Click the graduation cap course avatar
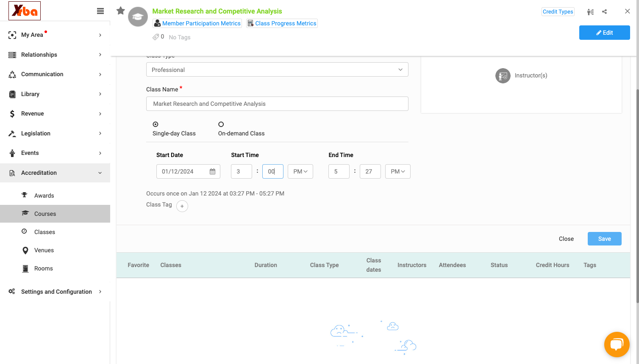This screenshot has height=364, width=639. [138, 17]
